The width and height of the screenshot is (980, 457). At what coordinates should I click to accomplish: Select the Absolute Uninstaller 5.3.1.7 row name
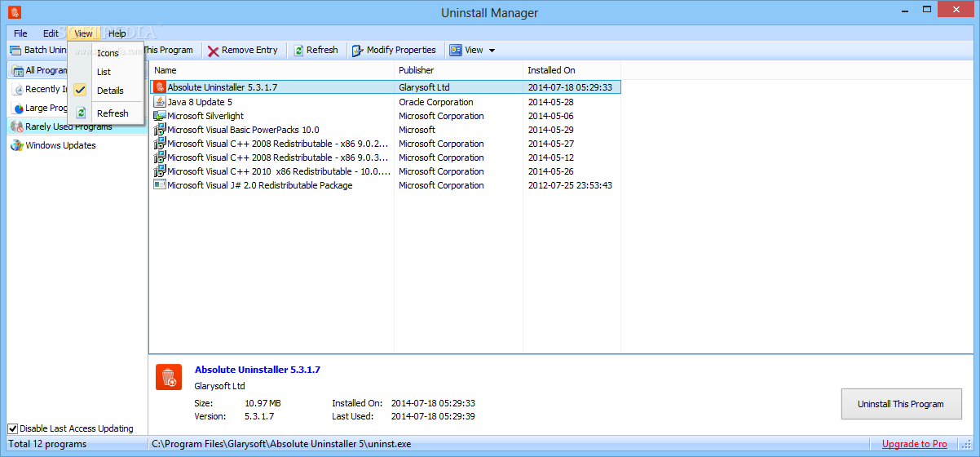pyautogui.click(x=222, y=87)
